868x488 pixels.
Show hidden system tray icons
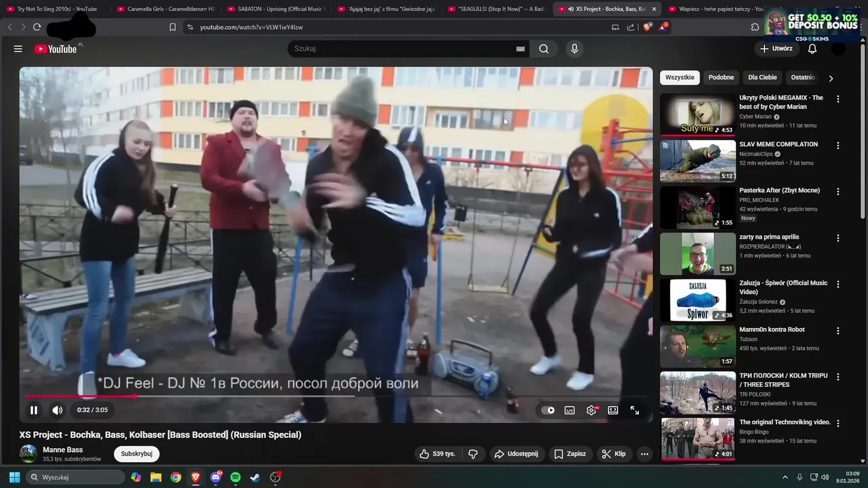point(785,477)
